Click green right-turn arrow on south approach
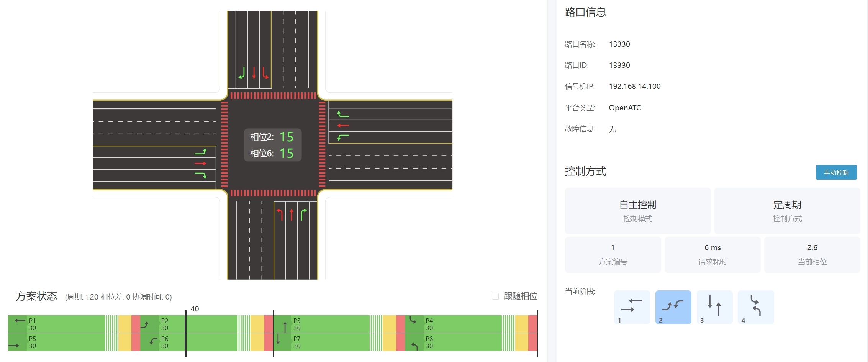This screenshot has height=362, width=868. point(303,215)
